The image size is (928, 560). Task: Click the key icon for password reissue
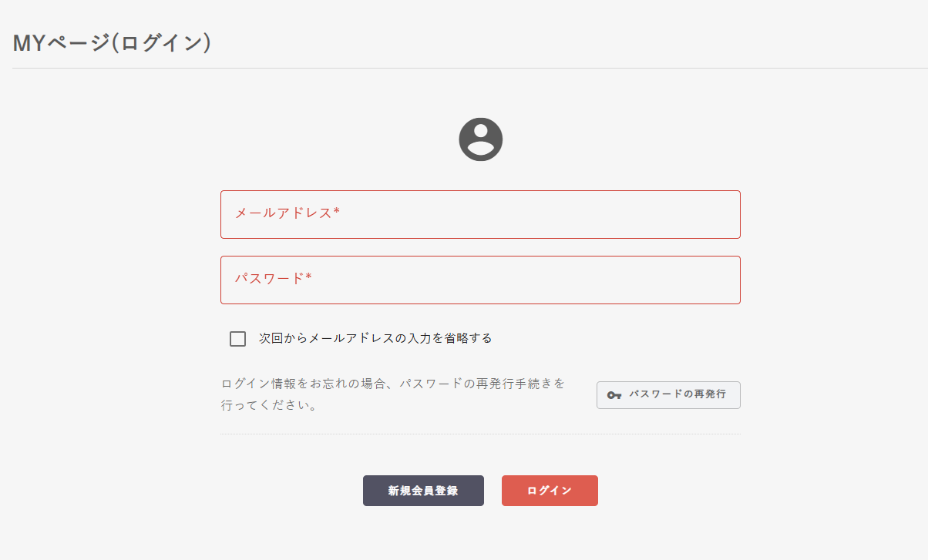point(614,395)
